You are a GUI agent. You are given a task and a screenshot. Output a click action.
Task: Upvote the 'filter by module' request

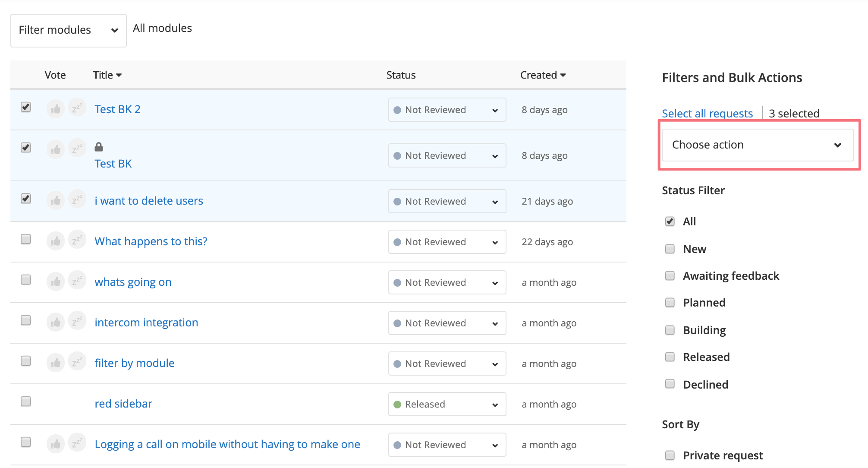[x=56, y=363]
